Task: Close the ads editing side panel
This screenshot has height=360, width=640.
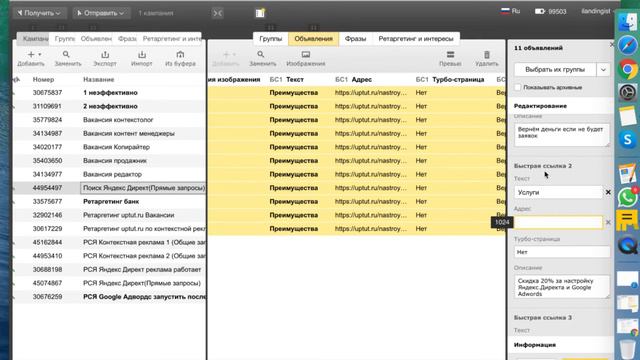Action: [x=611, y=44]
